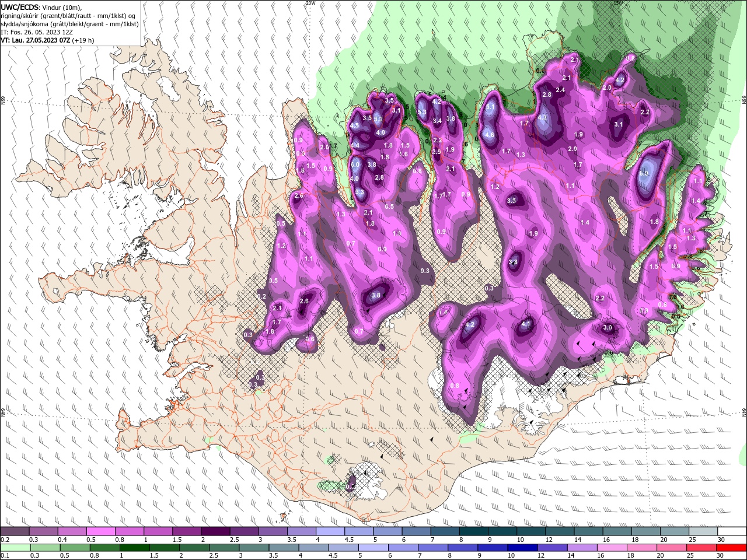747x560 pixels.
Task: Select the 'Vindur (10m)' header text
Action: (x=62, y=6)
